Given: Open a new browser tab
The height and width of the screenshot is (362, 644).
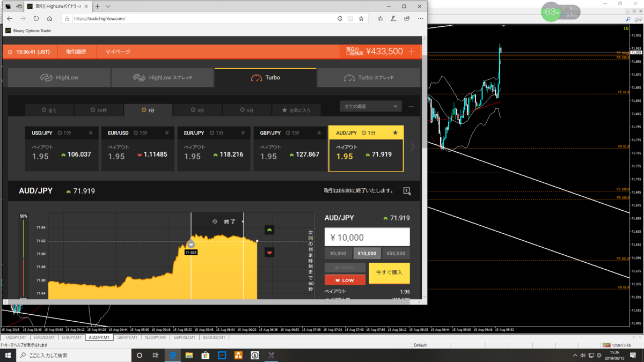Looking at the screenshot, I should pyautogui.click(x=97, y=6).
